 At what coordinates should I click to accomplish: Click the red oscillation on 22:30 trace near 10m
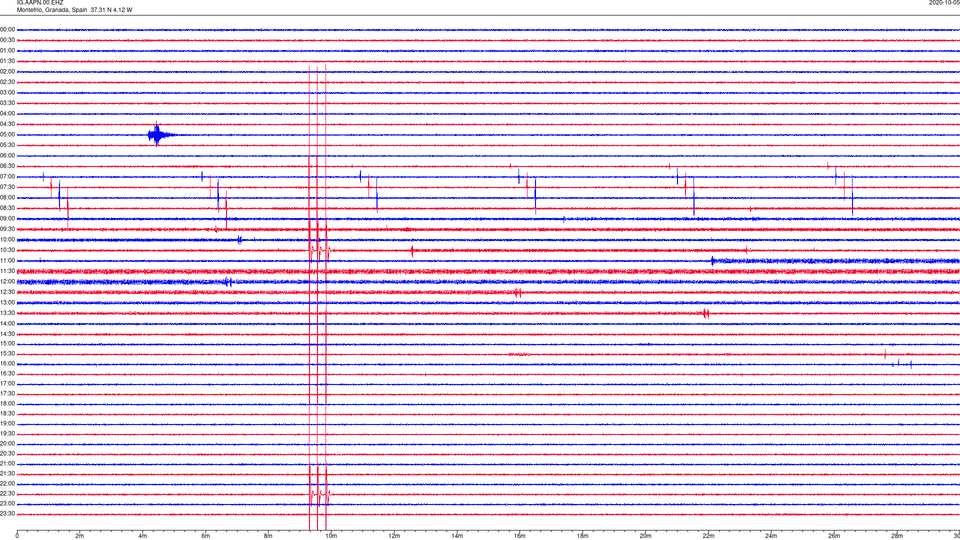320,494
